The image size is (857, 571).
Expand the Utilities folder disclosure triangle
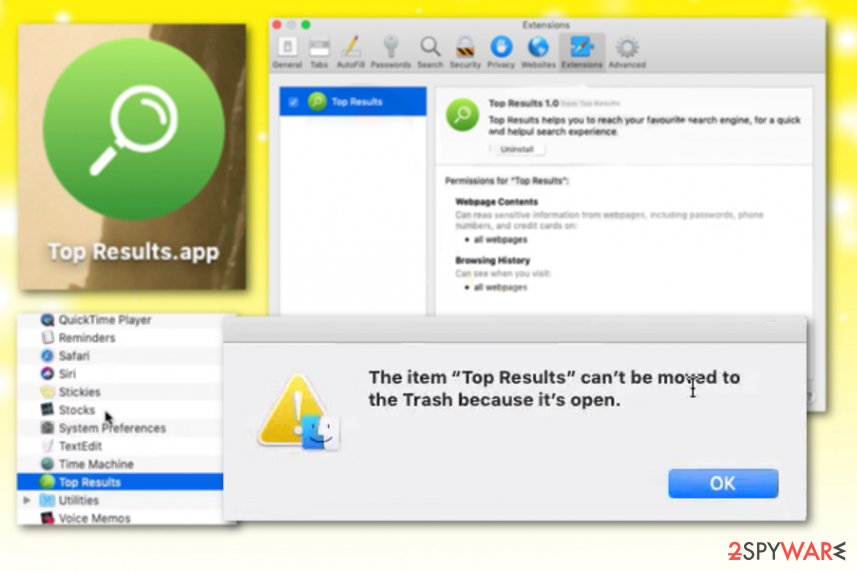tap(26, 500)
